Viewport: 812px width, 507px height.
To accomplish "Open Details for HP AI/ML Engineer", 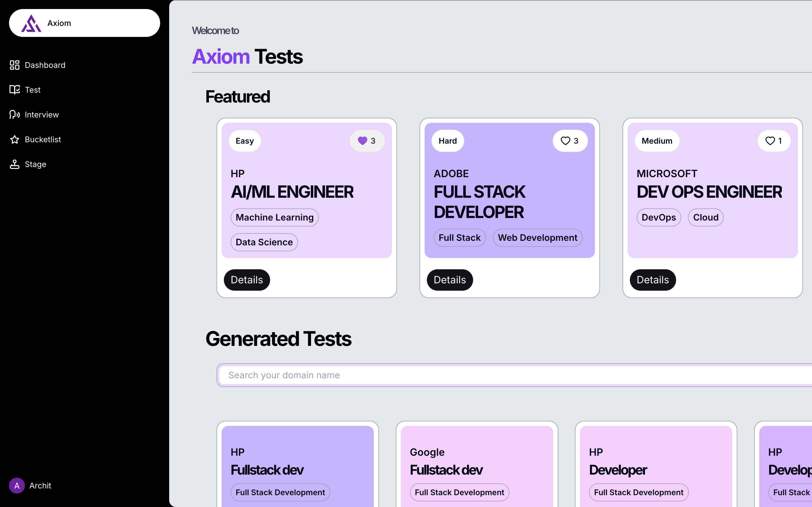I will 247,280.
